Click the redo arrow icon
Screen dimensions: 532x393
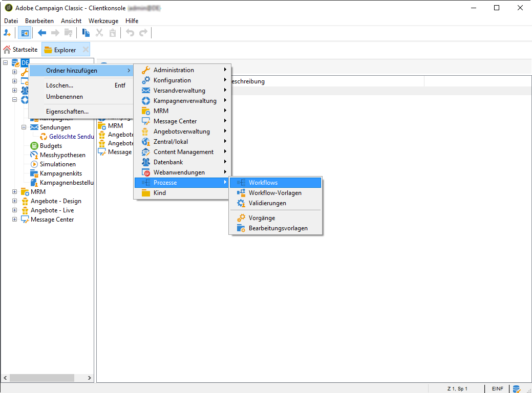pos(143,33)
